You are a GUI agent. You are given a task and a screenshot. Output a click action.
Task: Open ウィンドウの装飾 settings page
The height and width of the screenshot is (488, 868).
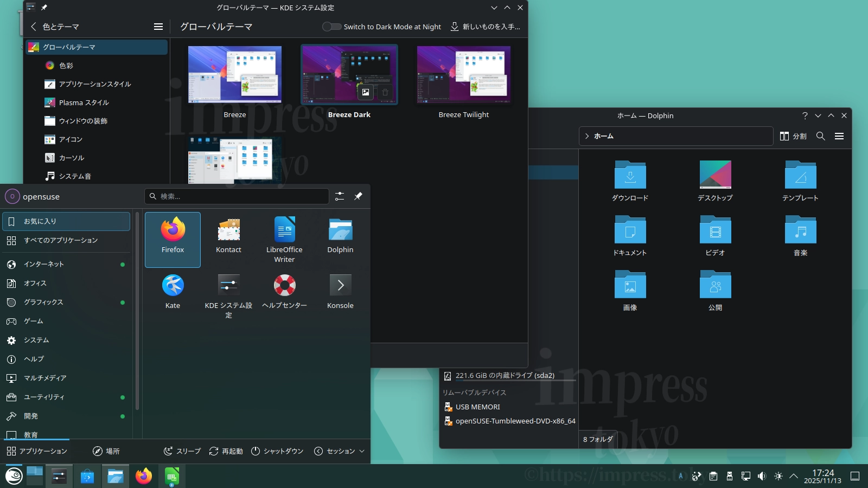coord(95,121)
